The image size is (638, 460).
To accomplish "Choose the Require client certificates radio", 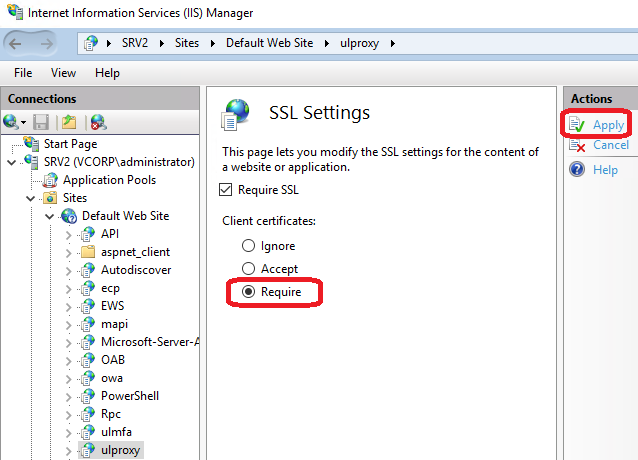I will click(248, 293).
